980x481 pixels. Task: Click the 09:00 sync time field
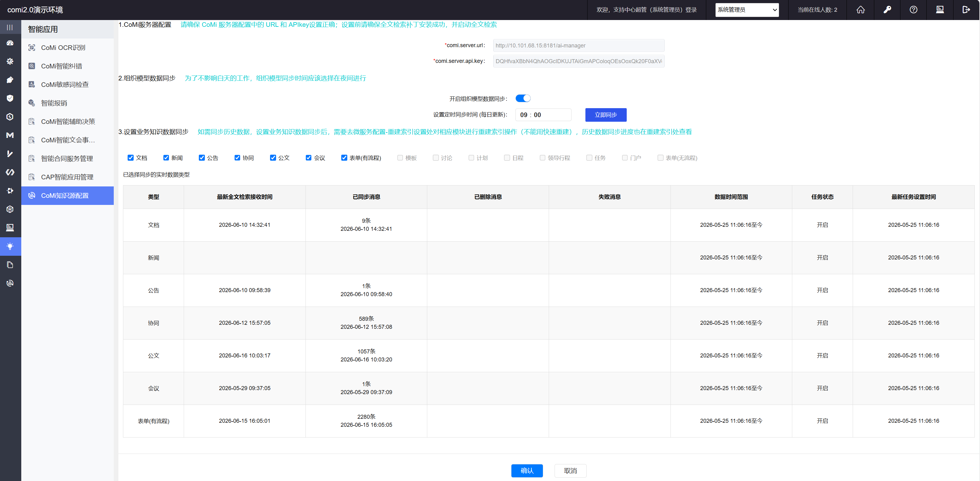(x=543, y=115)
